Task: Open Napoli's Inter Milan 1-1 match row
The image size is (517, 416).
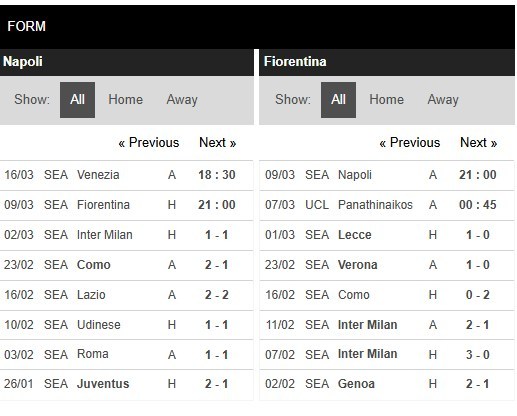Action: click(127, 235)
